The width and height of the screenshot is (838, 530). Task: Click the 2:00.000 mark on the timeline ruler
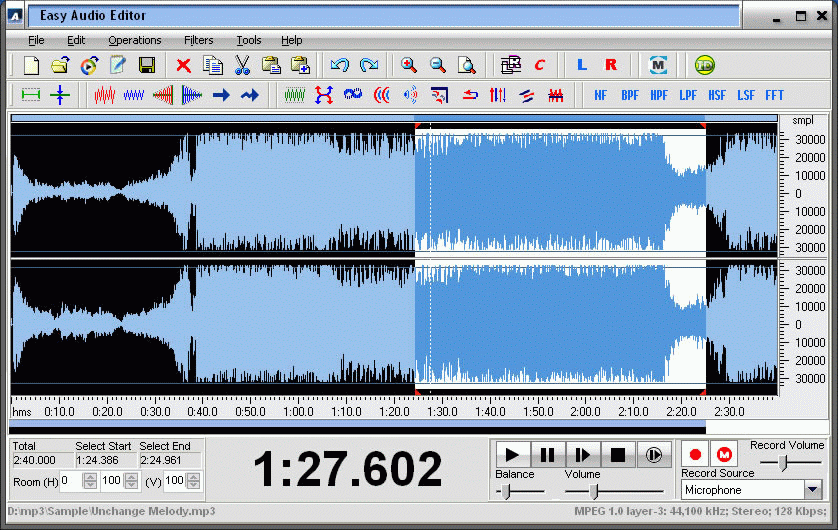pos(586,411)
